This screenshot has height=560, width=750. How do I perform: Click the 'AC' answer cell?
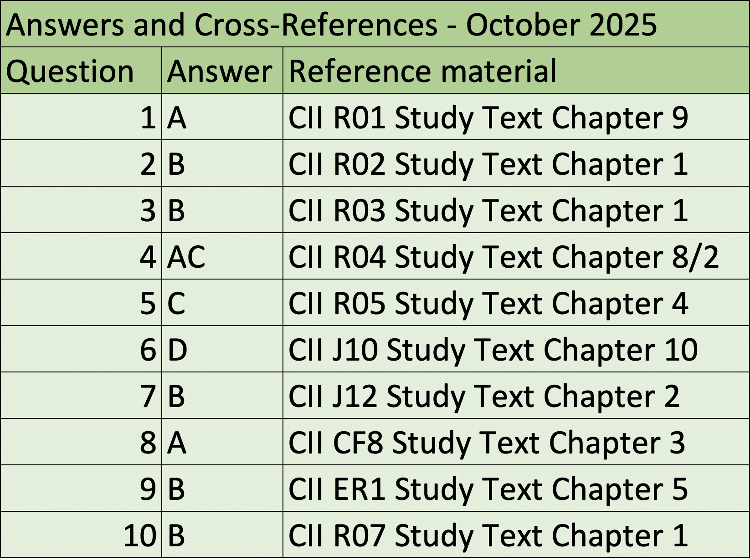click(222, 257)
